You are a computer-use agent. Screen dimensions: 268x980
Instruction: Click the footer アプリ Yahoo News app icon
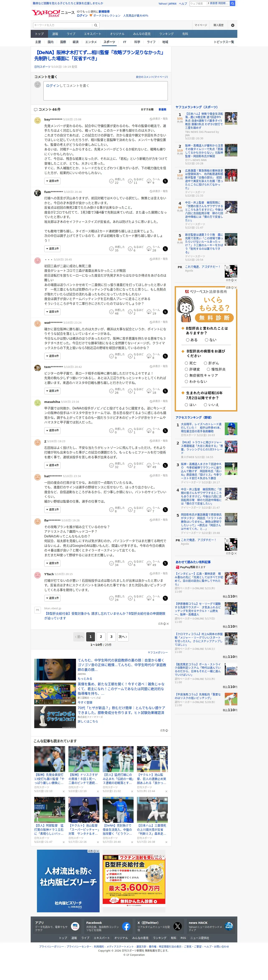(75, 926)
